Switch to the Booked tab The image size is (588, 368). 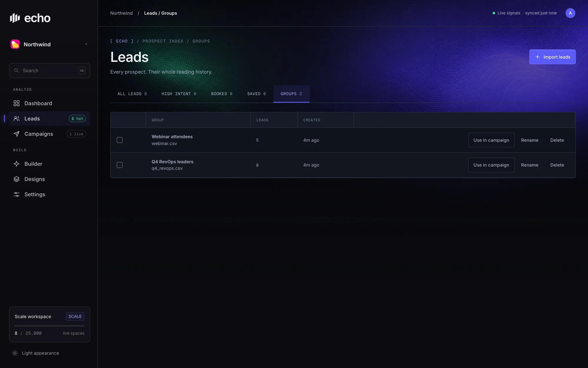click(x=222, y=94)
